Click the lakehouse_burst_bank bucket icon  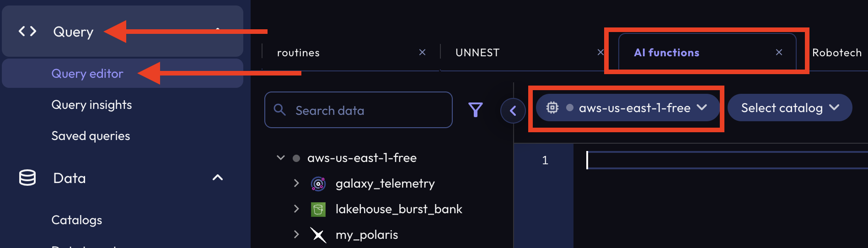(318, 209)
